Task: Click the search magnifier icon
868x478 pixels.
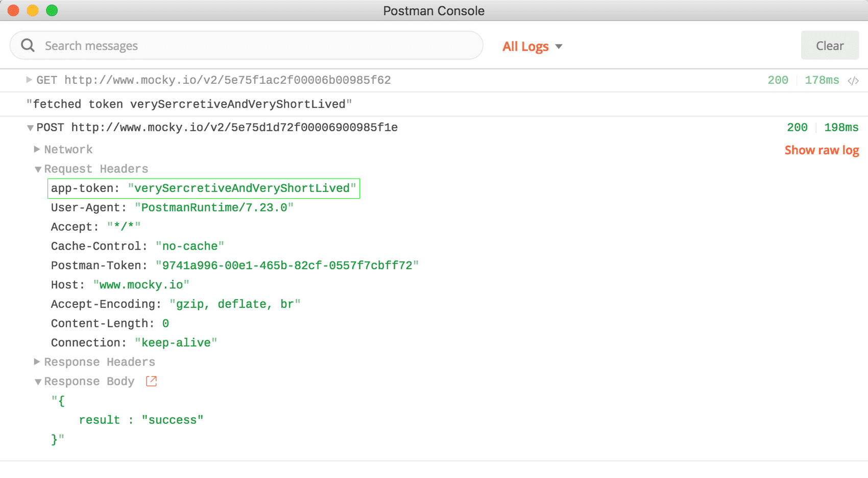Action: (28, 45)
